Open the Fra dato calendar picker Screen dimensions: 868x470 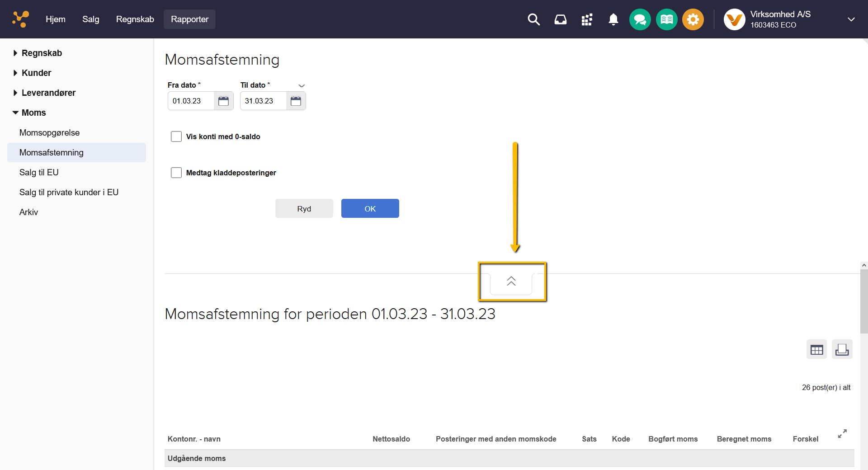[x=223, y=101]
